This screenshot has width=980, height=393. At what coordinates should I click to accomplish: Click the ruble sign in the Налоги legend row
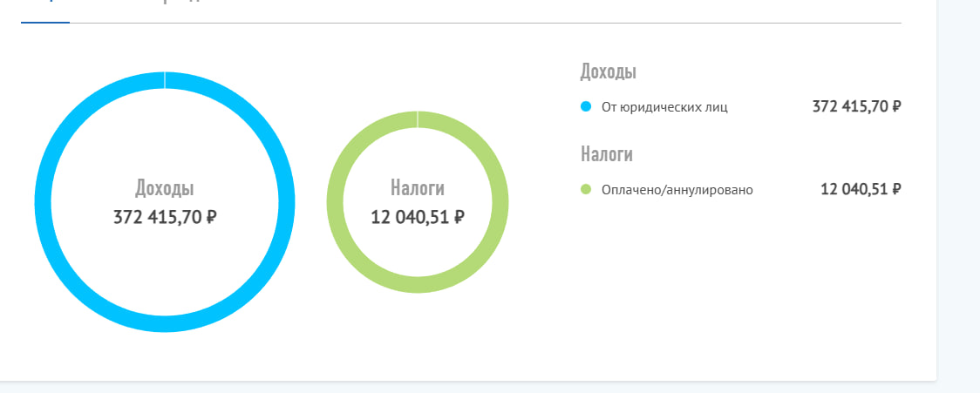[x=896, y=189]
